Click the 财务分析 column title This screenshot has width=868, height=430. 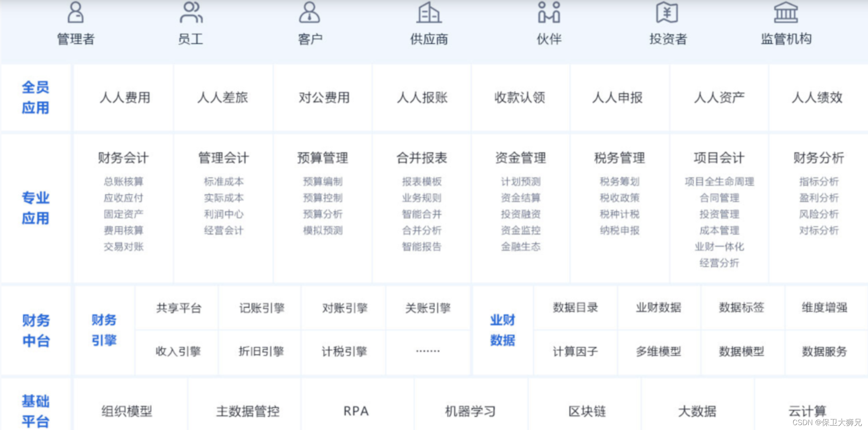(818, 158)
